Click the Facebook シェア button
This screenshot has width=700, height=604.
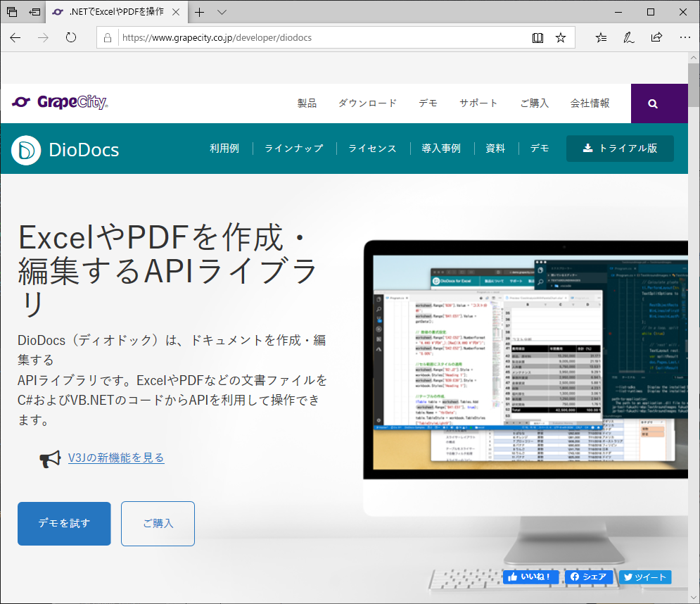590,577
